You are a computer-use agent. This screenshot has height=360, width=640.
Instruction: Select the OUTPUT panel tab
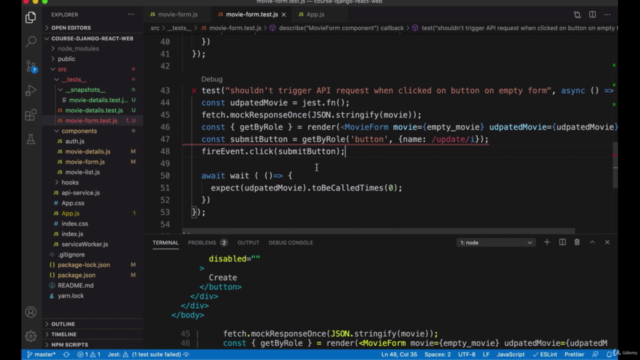pyautogui.click(x=248, y=243)
